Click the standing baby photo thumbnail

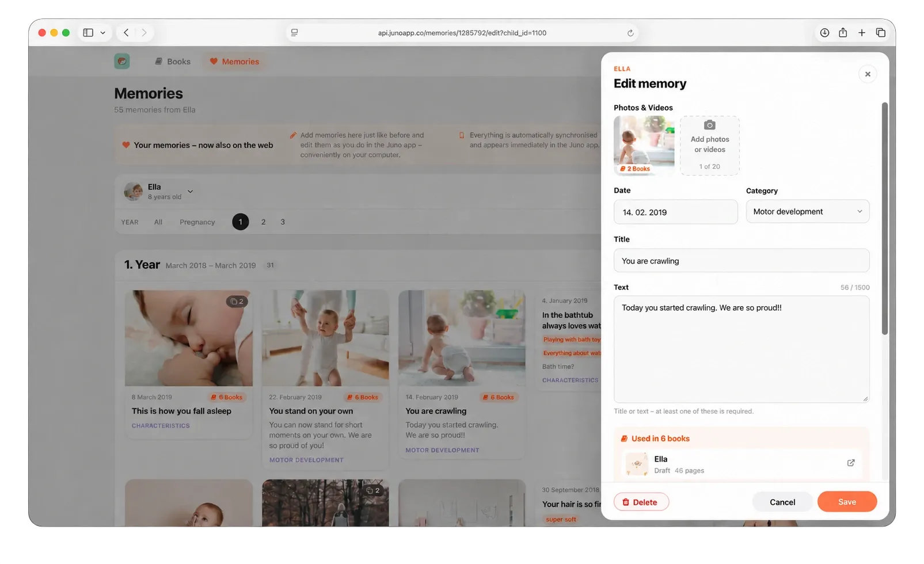325,338
